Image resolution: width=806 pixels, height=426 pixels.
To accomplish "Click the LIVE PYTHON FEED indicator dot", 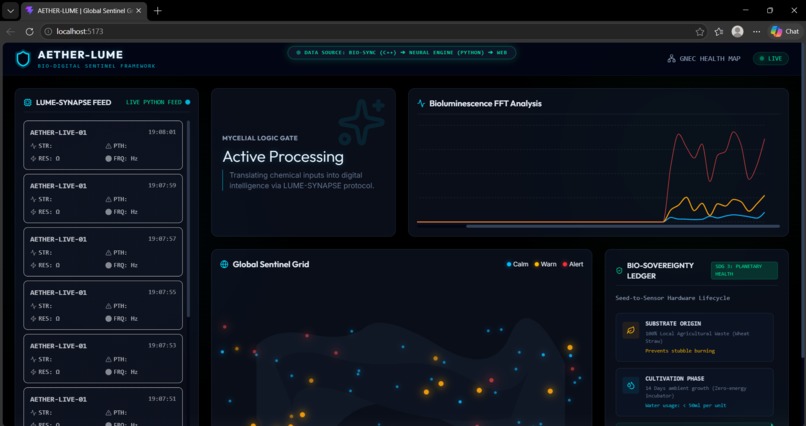I will 188,102.
